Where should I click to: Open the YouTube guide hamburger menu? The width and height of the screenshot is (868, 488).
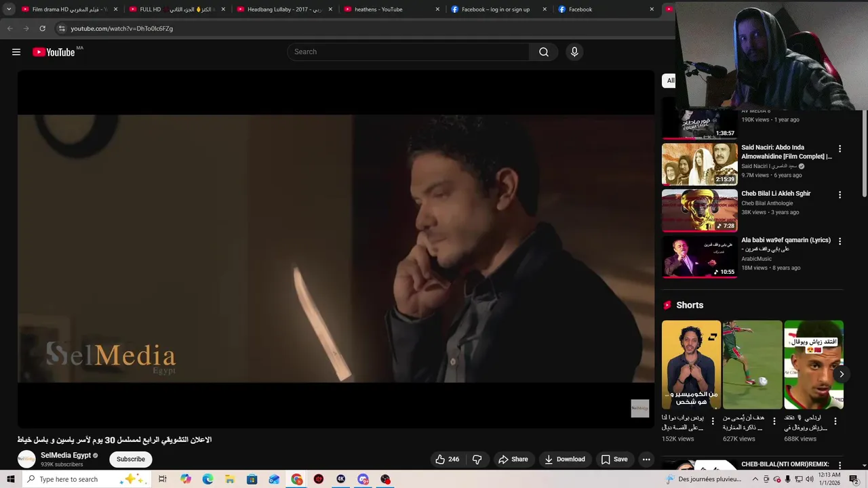[16, 52]
